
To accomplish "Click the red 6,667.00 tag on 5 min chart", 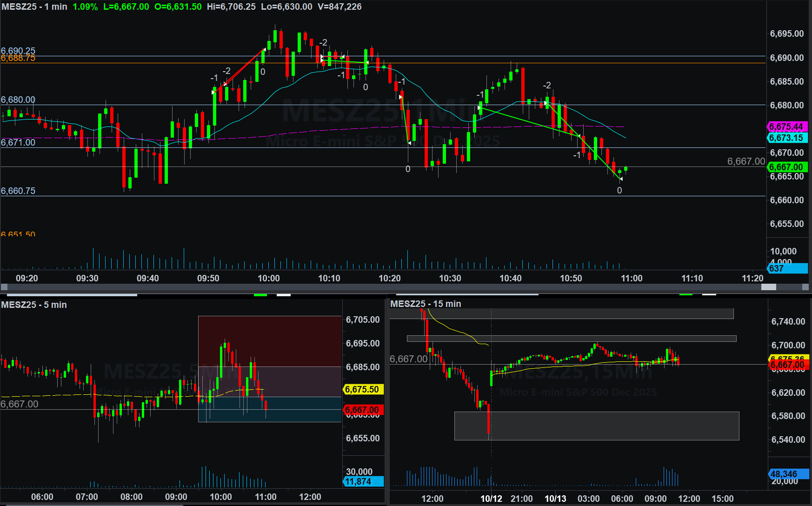I will coord(363,410).
